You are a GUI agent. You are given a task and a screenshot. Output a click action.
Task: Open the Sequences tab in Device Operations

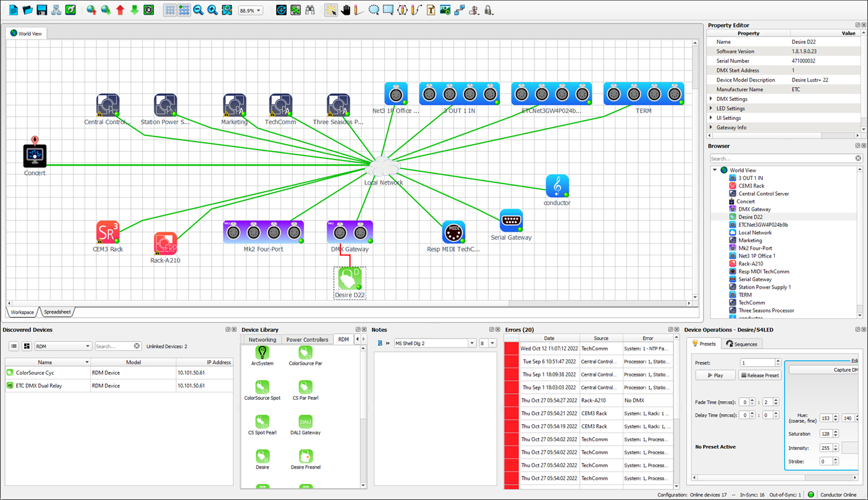point(741,344)
